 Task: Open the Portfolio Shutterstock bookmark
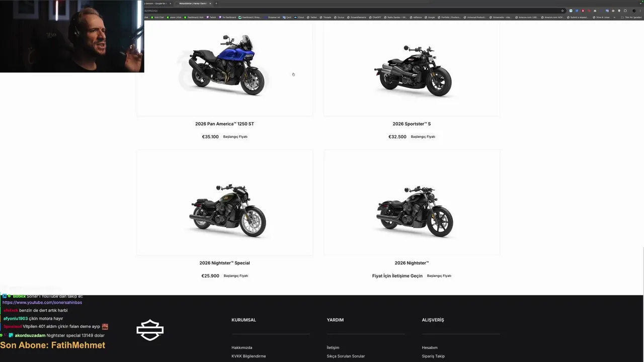tap(449, 17)
